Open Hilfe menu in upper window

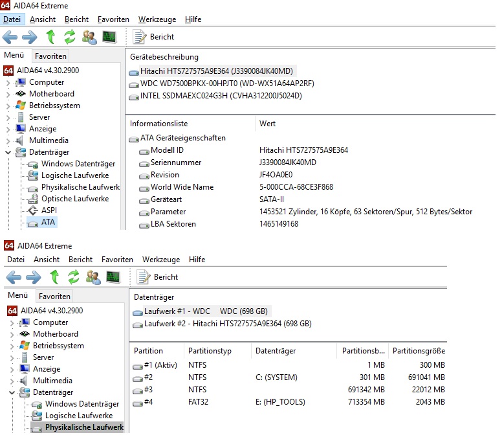coord(193,19)
